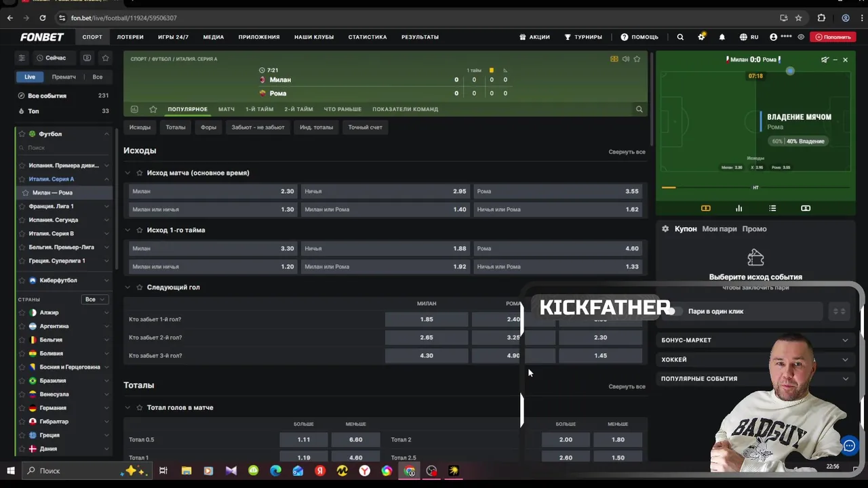Click Windows Start button
868x488 pixels.
pyautogui.click(x=11, y=470)
